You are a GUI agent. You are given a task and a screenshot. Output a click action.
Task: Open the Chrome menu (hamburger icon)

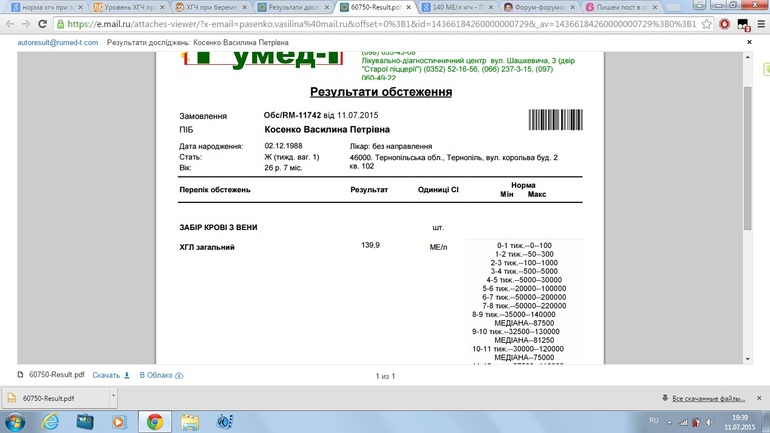point(759,24)
